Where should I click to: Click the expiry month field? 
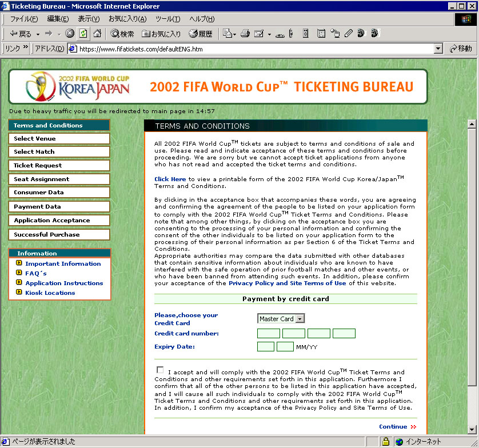click(266, 347)
